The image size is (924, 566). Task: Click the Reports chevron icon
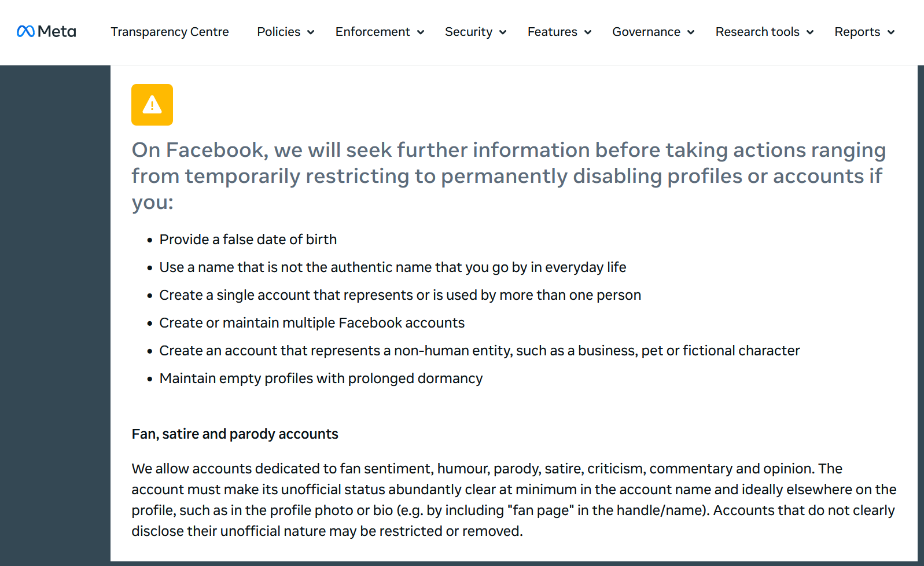pos(891,32)
